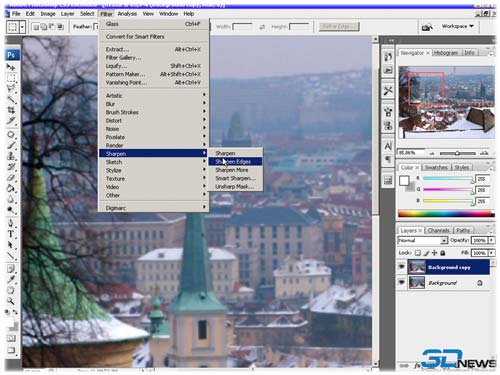The width and height of the screenshot is (500, 375).
Task: Toggle lock all
Action: click(x=443, y=253)
